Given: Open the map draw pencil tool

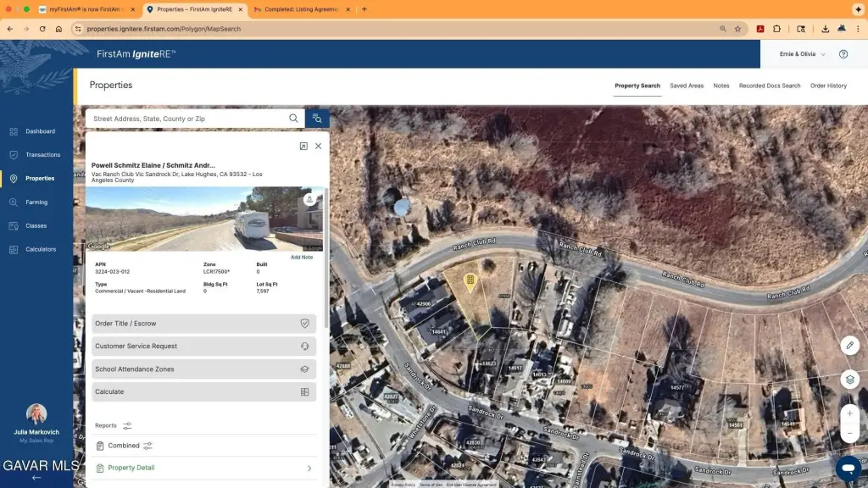Looking at the screenshot, I should [x=849, y=345].
